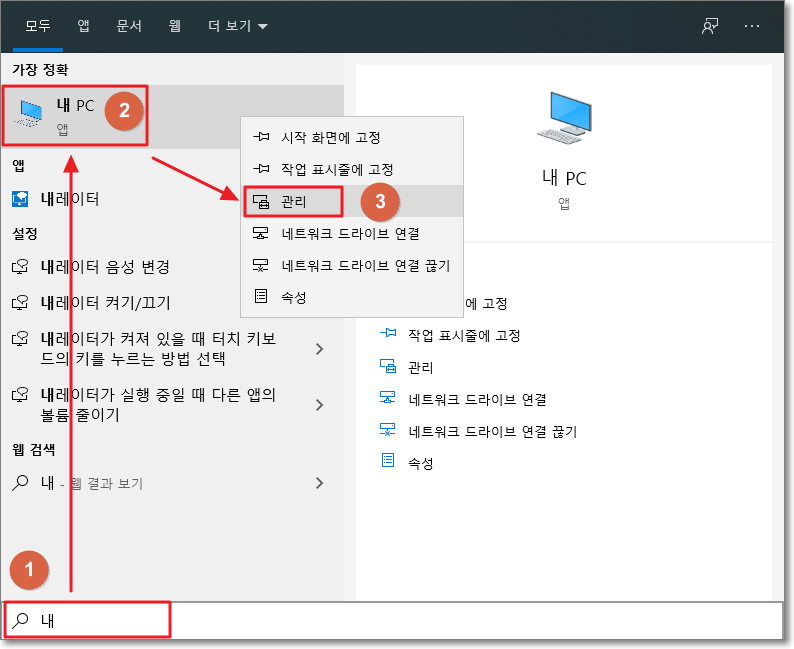The image size is (794, 649).
Task: Click 네트워크 드라이브 연결 in preview pane
Action: 478,399
